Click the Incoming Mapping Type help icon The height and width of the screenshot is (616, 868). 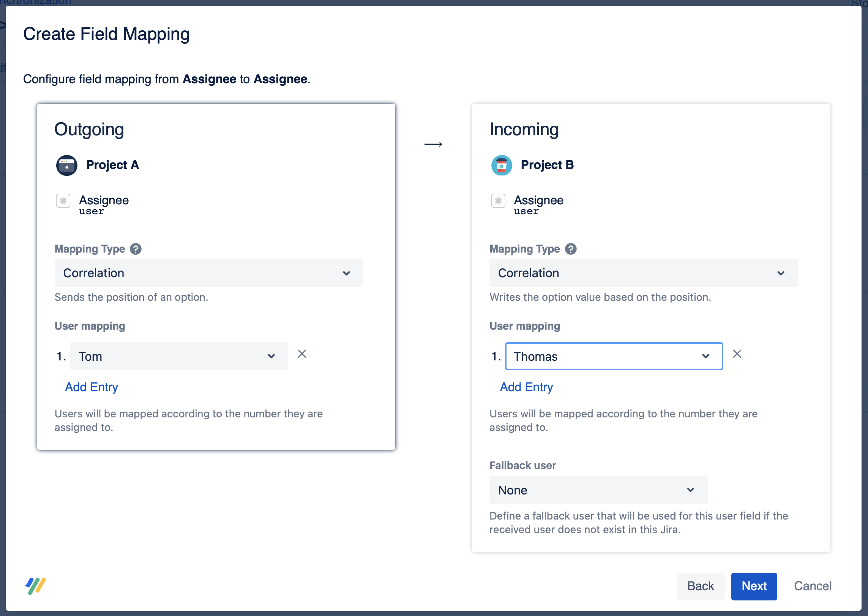coord(571,249)
